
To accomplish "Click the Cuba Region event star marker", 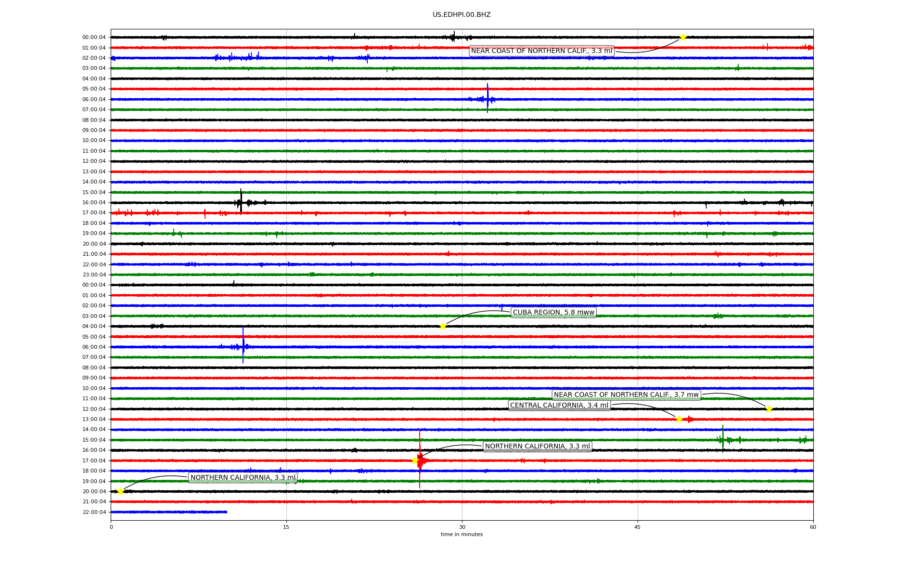I will coord(443,326).
